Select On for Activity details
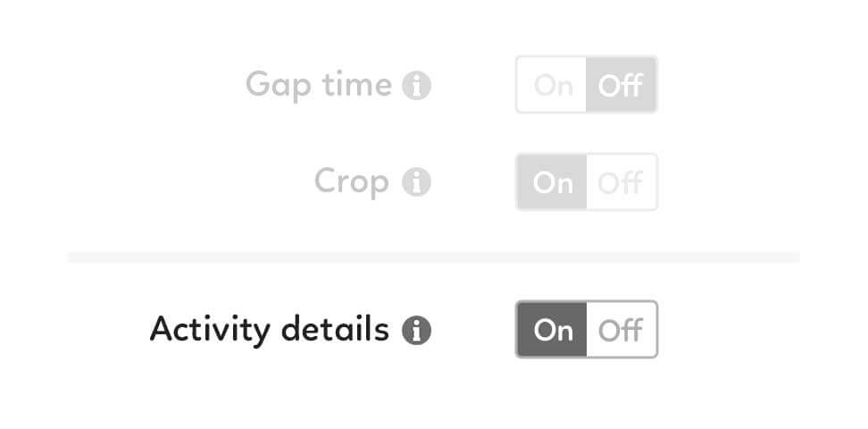868x429 pixels. tap(552, 329)
